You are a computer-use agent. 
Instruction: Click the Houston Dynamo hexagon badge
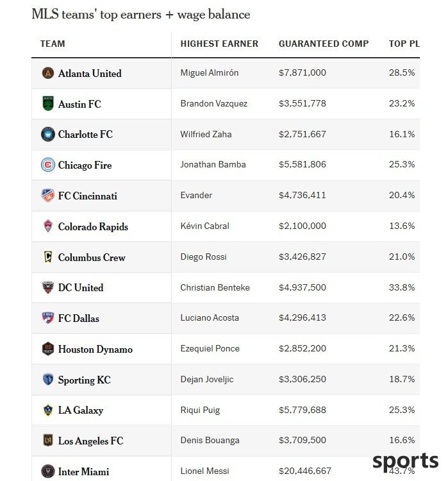pyautogui.click(x=48, y=348)
